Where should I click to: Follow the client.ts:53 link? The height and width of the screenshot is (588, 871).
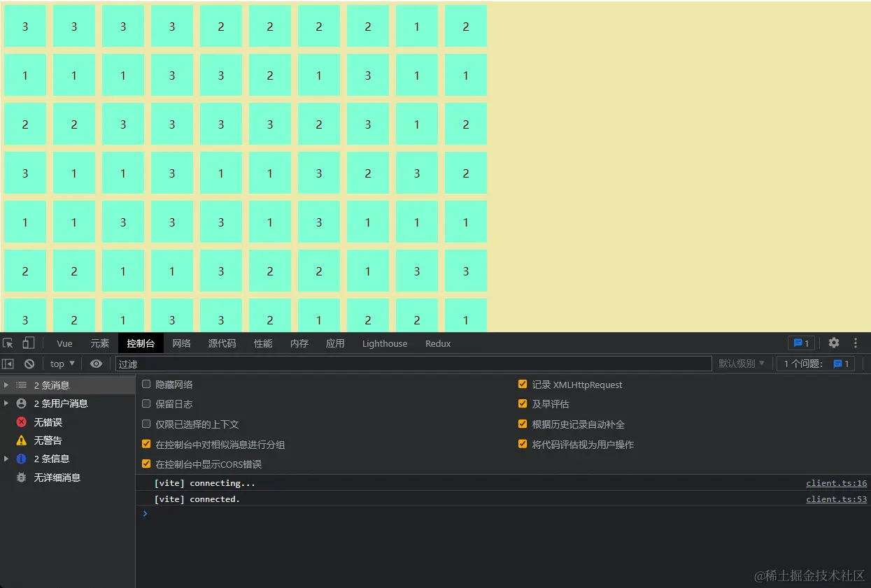[837, 499]
